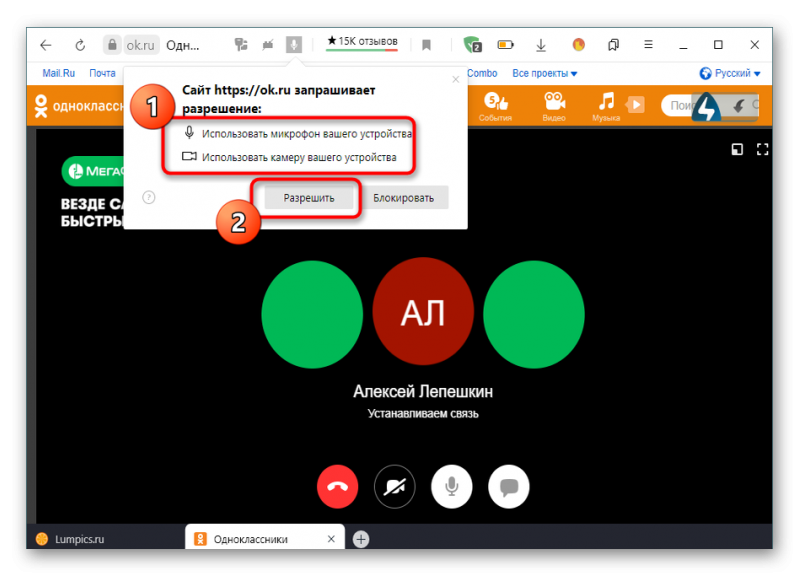Click Блокировать to deny permissions
Screen dimensions: 800x576
[x=404, y=198]
